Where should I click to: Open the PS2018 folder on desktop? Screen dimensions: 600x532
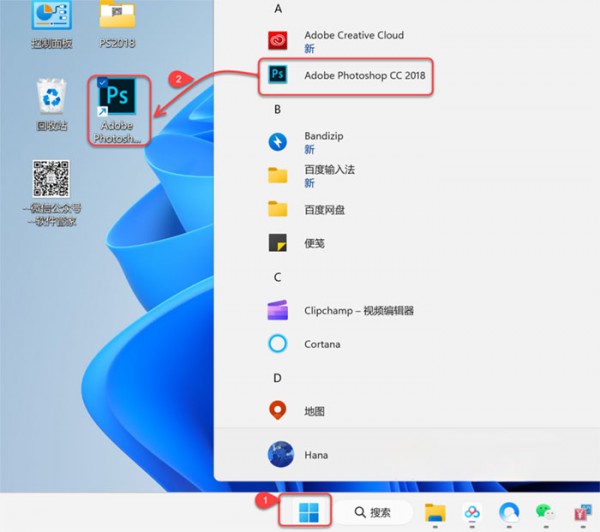click(117, 24)
